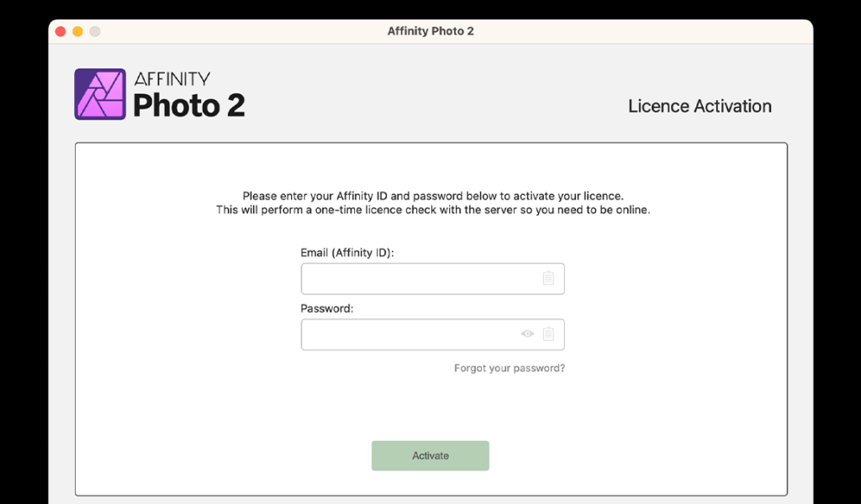This screenshot has height=504, width=861.
Task: Click the purple Affinity Photo logo icon
Action: [x=100, y=94]
